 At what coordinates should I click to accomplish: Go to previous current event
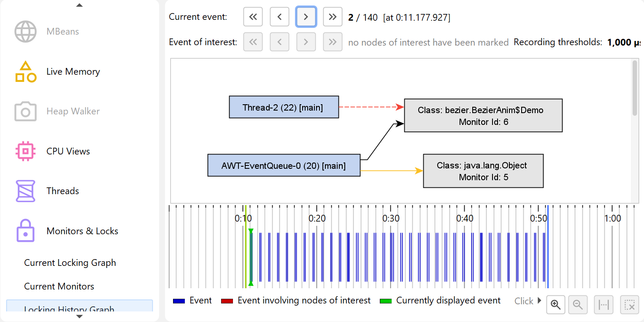click(x=279, y=17)
